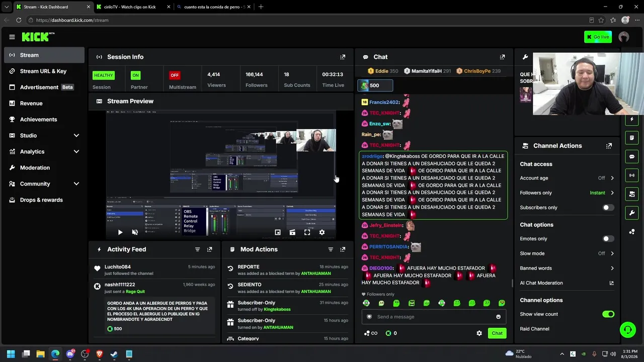Reload the page with browser refresh button

19,20
